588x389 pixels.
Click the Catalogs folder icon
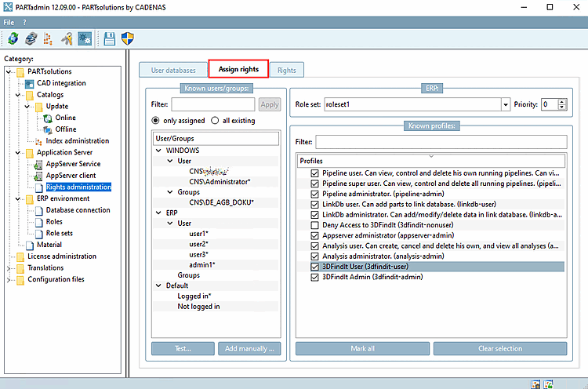30,95
